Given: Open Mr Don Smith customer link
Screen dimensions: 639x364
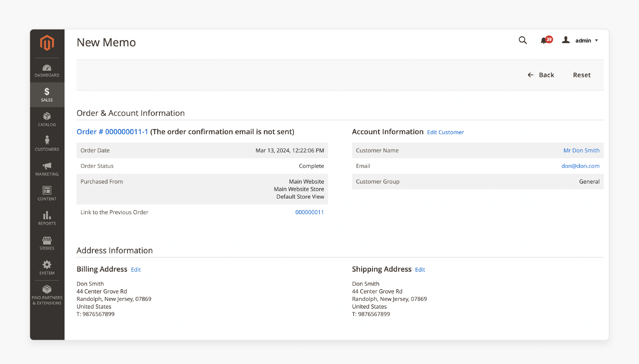Looking at the screenshot, I should (581, 150).
